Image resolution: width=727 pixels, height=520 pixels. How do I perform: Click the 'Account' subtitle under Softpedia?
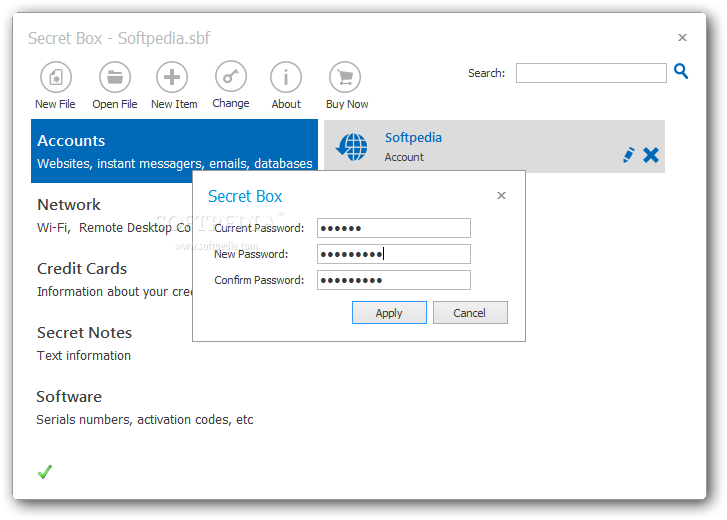pyautogui.click(x=404, y=157)
